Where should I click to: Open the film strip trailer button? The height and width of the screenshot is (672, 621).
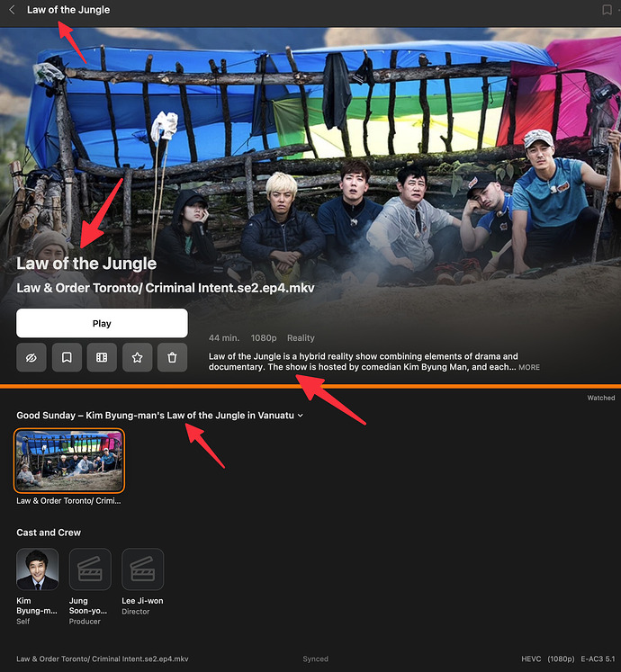(102, 357)
